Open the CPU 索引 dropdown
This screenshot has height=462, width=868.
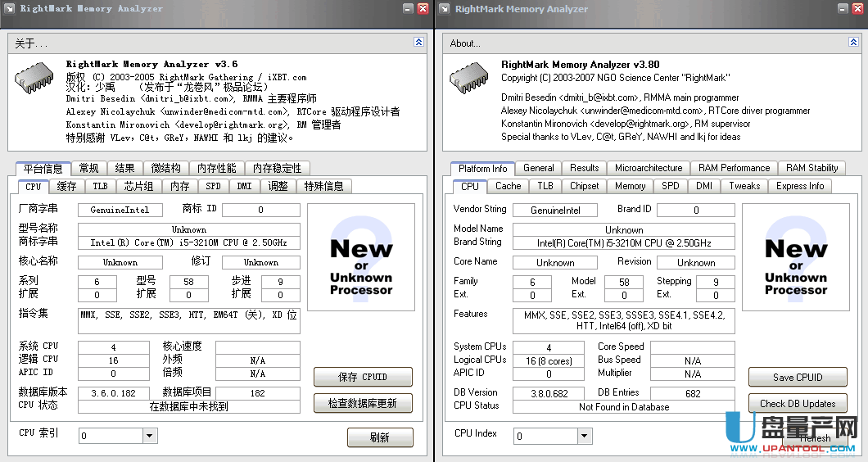click(x=150, y=436)
